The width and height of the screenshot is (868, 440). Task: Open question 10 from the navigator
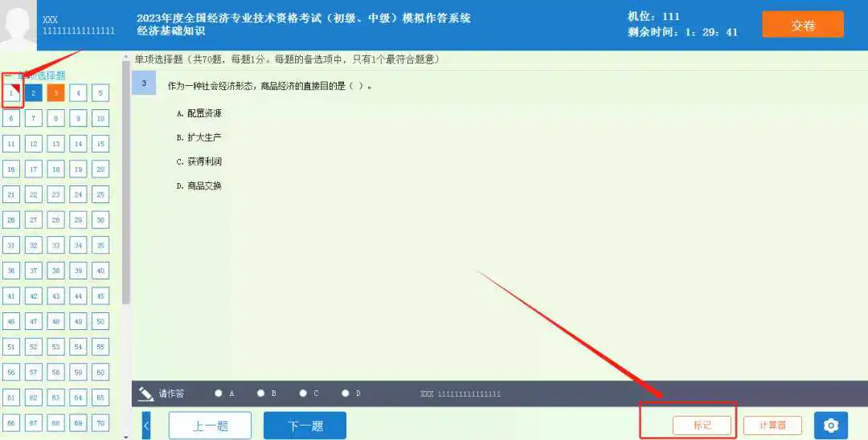(100, 119)
